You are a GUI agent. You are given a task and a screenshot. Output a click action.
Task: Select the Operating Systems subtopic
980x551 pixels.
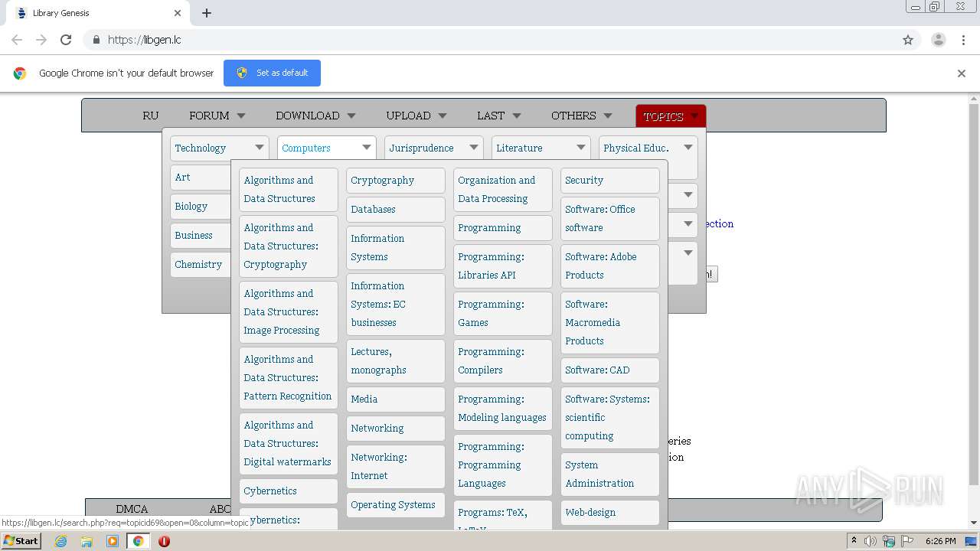[x=396, y=504]
